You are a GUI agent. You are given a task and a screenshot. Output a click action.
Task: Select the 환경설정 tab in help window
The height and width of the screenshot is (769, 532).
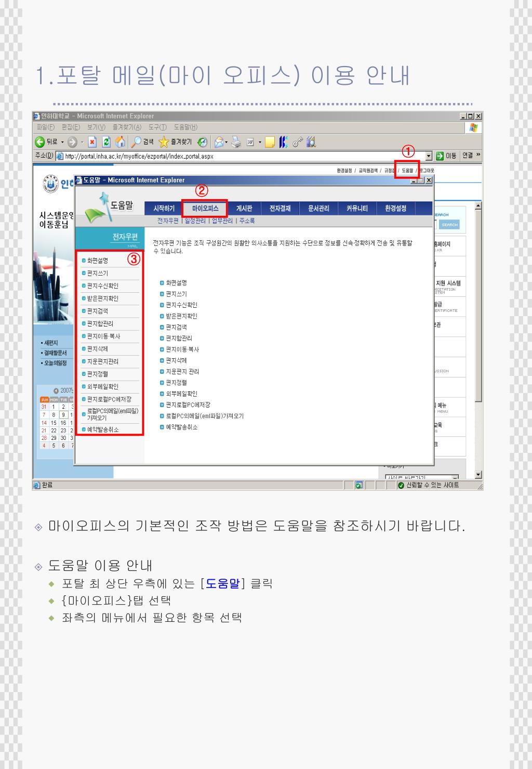[395, 208]
